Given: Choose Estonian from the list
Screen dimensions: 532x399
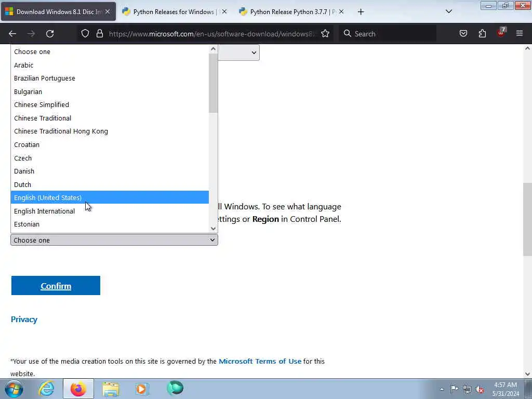Looking at the screenshot, I should (110, 224).
